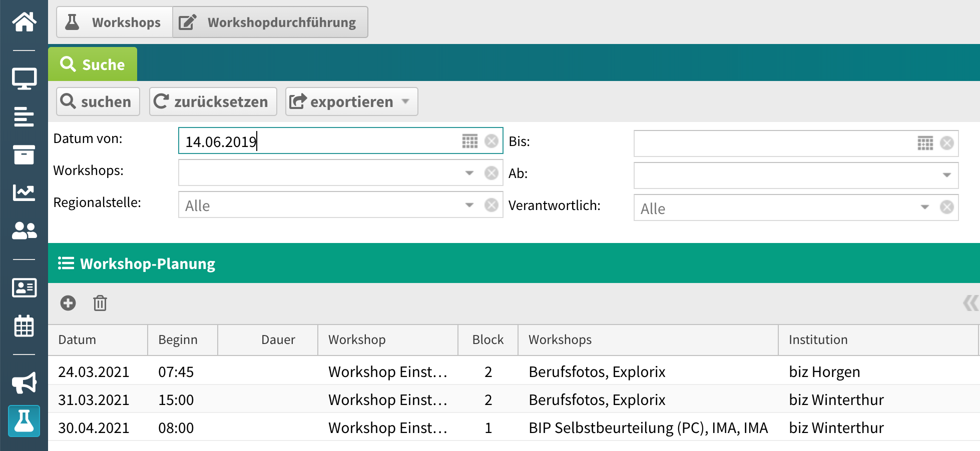Open the calendar icon in sidebar
The image size is (980, 451).
click(x=24, y=325)
